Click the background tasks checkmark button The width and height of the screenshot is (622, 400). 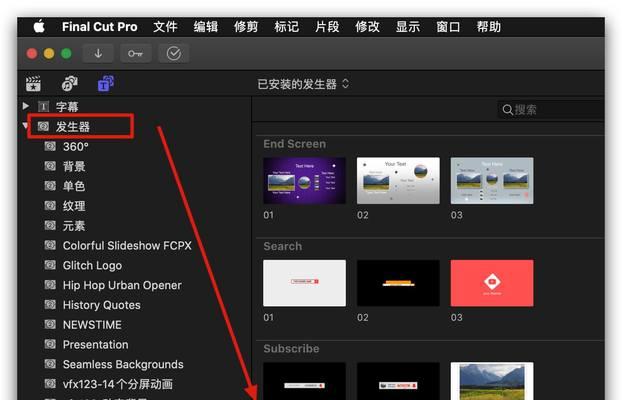pos(173,54)
